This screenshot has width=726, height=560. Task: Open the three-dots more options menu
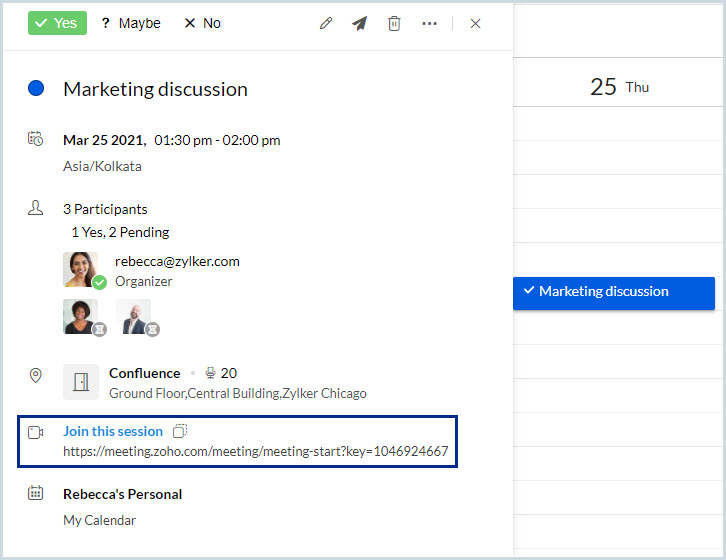(430, 23)
